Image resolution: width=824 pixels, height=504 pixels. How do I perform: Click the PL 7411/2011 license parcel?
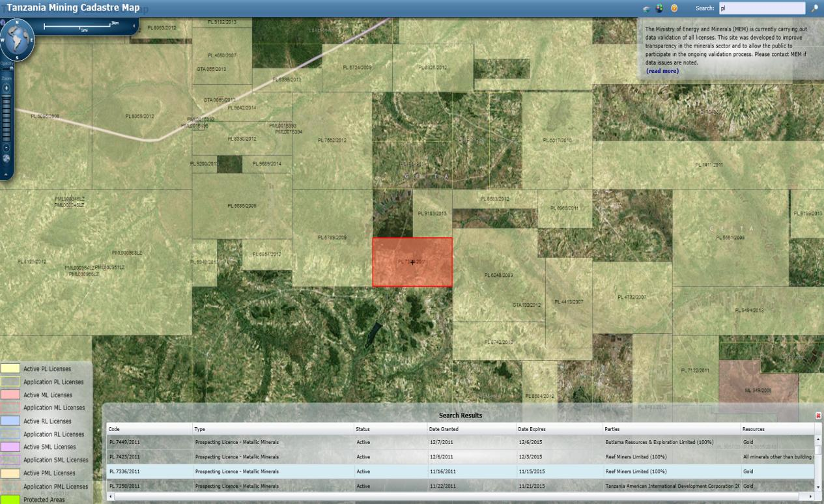tap(709, 165)
